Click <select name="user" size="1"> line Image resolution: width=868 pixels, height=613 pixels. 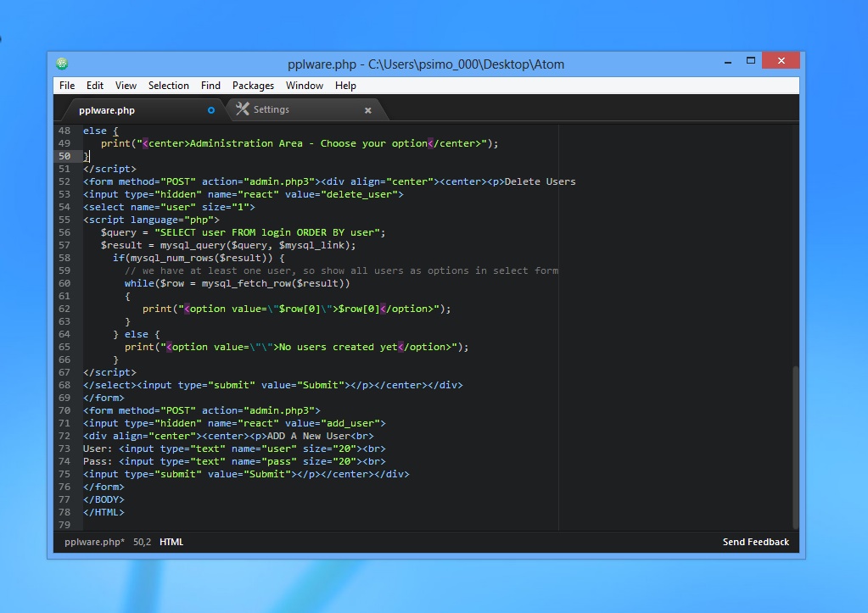(x=169, y=207)
